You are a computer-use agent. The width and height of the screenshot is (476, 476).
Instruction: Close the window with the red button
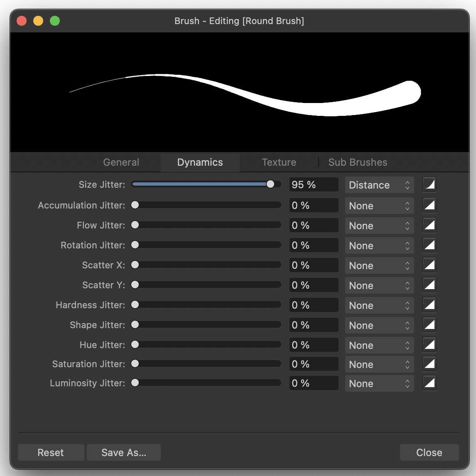(22, 21)
